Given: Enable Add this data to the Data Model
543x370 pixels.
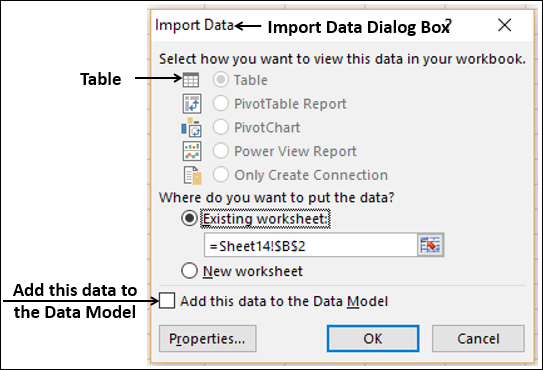Looking at the screenshot, I should 167,300.
